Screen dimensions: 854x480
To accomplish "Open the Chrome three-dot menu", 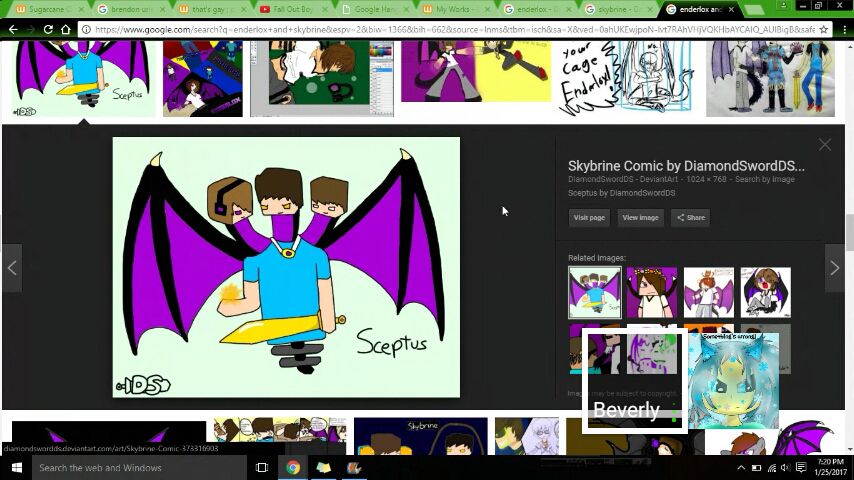I will pos(845,29).
